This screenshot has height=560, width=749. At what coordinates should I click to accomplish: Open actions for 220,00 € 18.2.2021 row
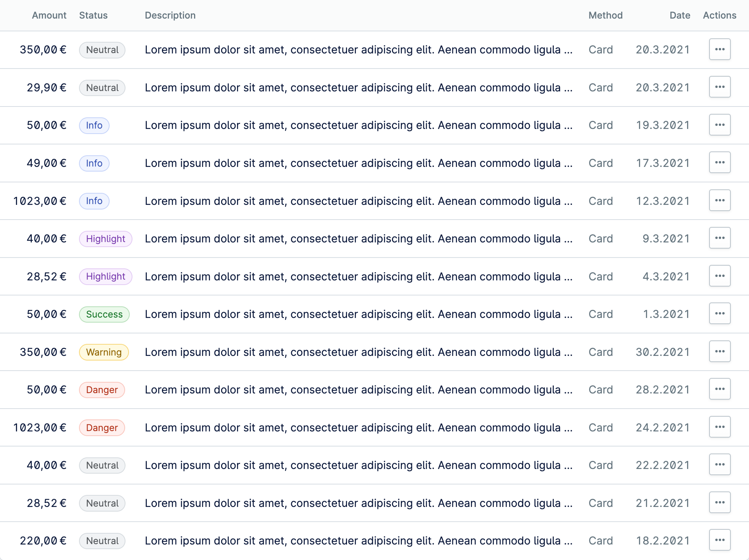tap(720, 540)
